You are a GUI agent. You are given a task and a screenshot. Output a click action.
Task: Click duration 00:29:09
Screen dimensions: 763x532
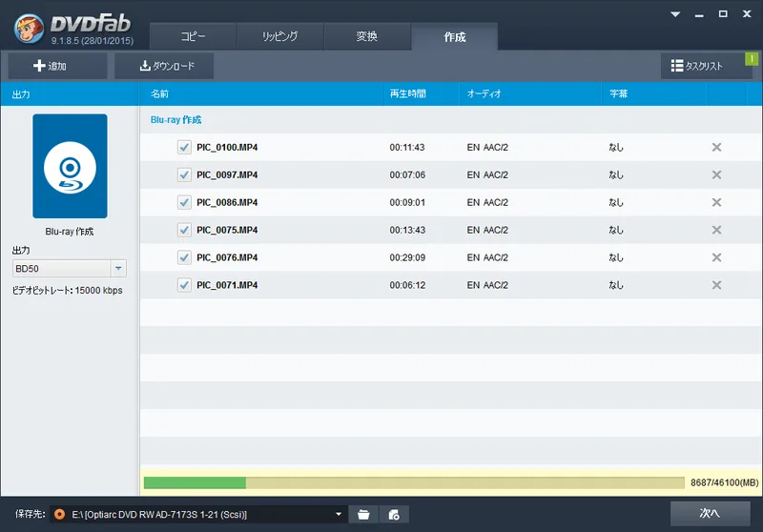click(407, 257)
